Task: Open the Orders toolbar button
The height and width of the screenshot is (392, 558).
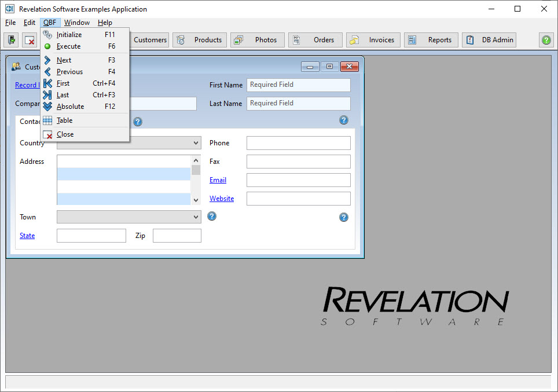Action: click(x=315, y=40)
